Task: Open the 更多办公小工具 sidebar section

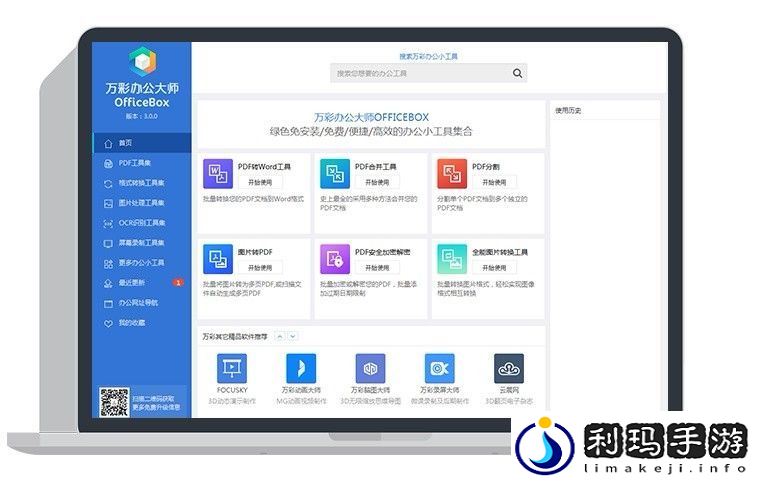Action: coord(142,263)
